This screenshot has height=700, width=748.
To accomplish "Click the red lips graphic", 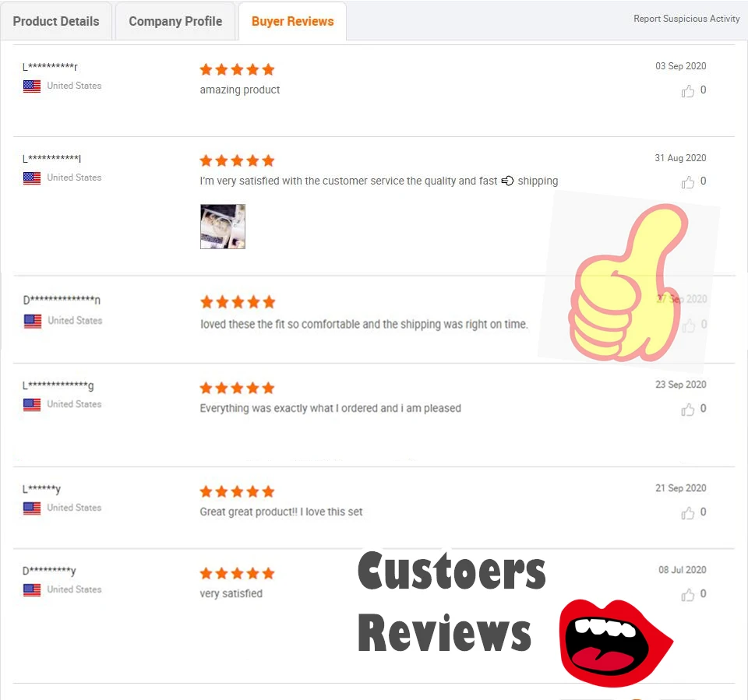I will click(x=616, y=643).
